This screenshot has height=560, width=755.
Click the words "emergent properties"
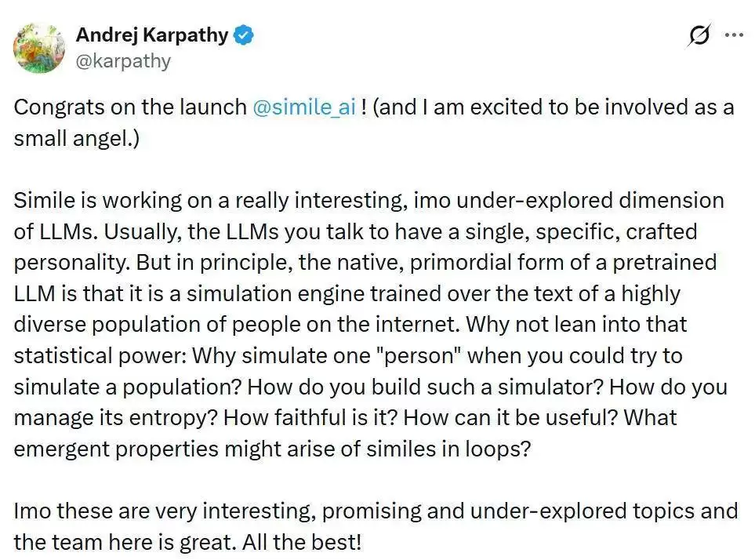click(x=108, y=449)
